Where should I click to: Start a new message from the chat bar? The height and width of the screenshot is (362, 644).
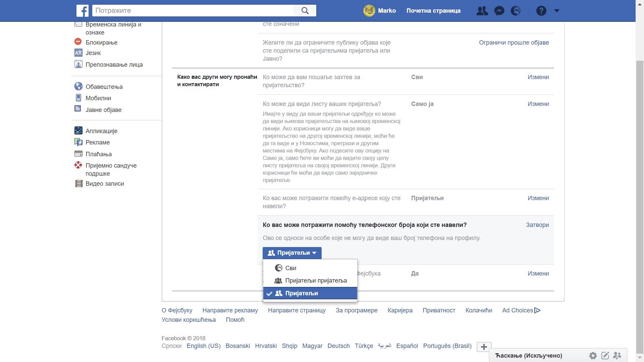pyautogui.click(x=605, y=356)
